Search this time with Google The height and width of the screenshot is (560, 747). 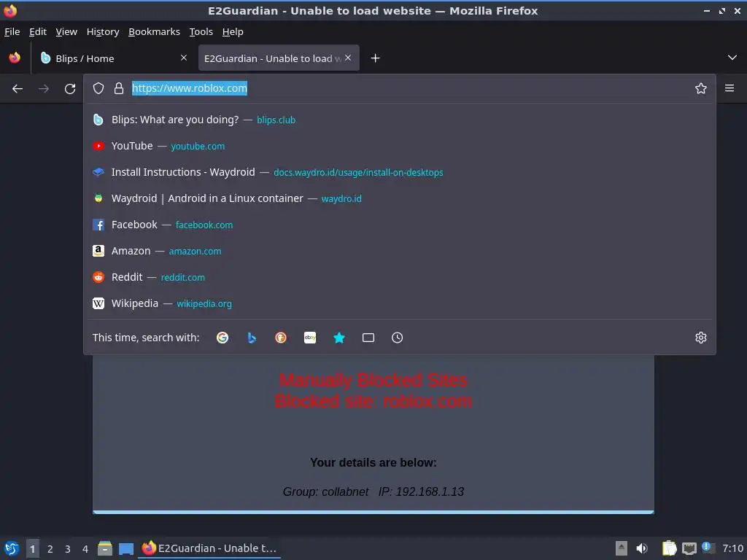click(222, 338)
